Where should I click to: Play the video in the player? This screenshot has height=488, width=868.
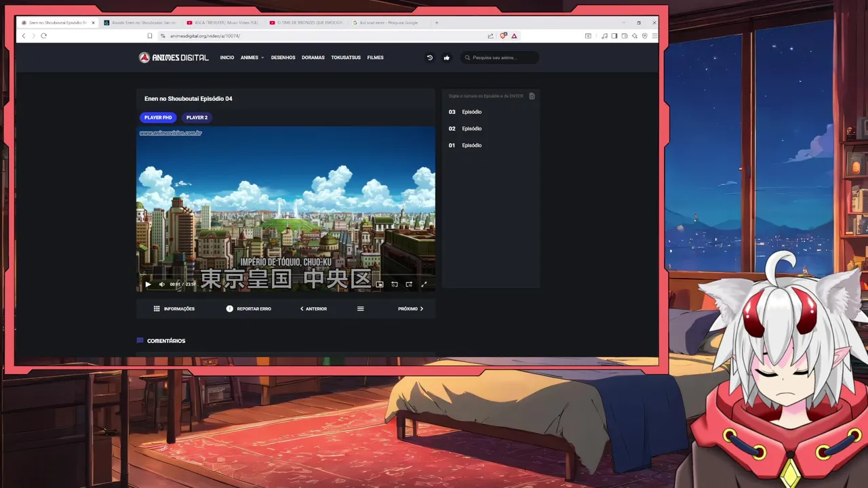click(x=148, y=285)
